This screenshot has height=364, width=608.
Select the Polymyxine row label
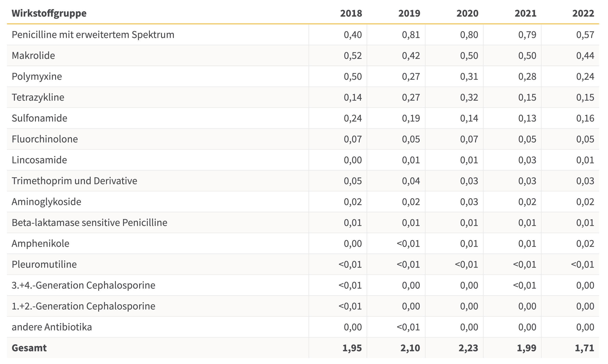click(x=37, y=76)
